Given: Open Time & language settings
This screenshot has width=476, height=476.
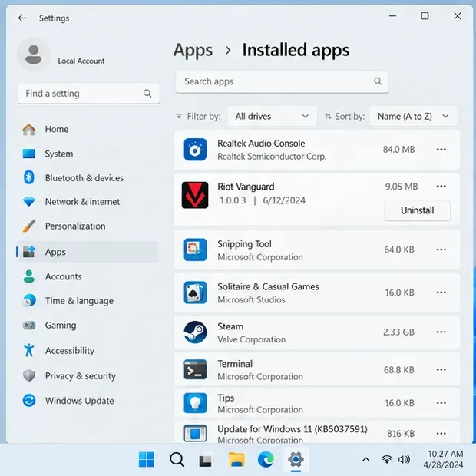Looking at the screenshot, I should click(x=87, y=301).
